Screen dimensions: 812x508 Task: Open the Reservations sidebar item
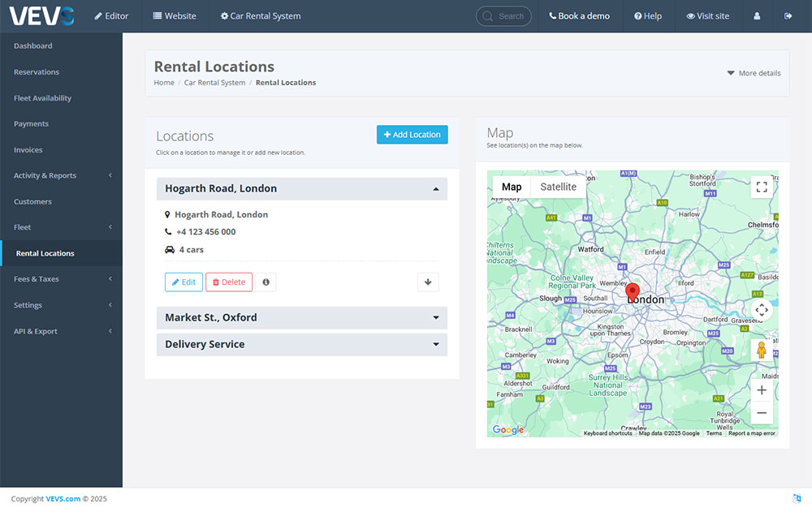[37, 72]
